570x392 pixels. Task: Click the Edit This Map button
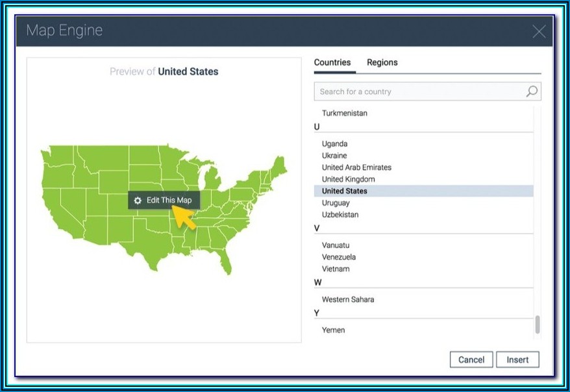pos(164,201)
